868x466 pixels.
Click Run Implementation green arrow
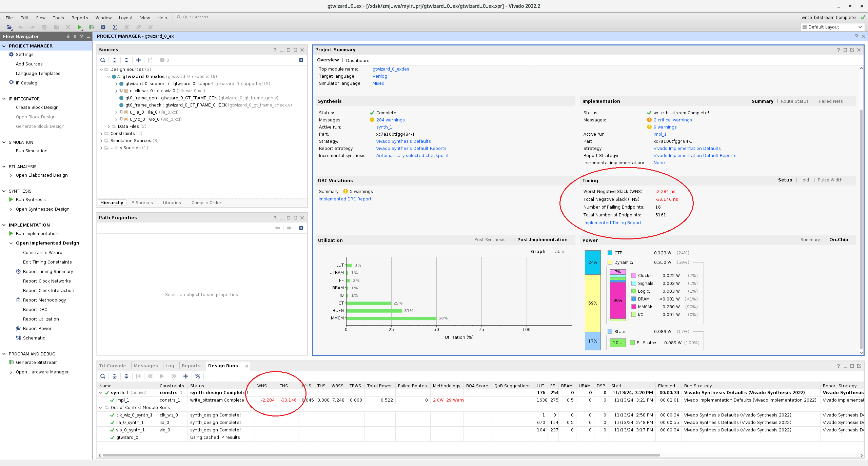coord(11,233)
